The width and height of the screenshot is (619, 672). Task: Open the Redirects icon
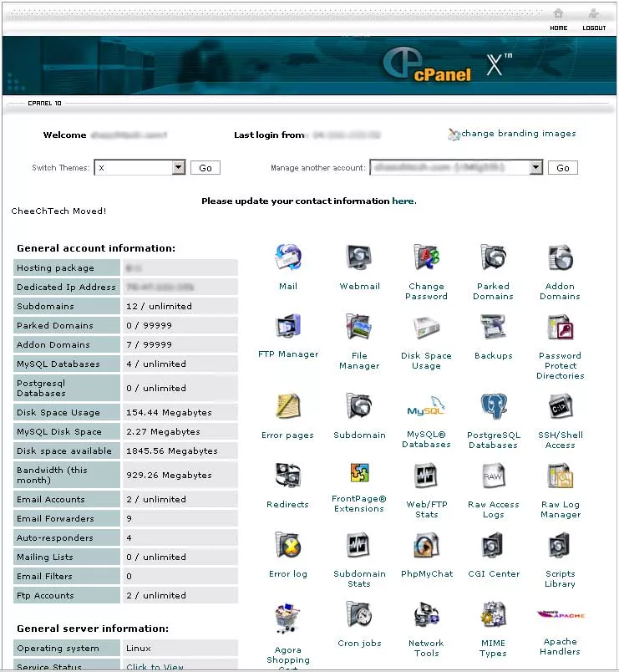(x=288, y=476)
